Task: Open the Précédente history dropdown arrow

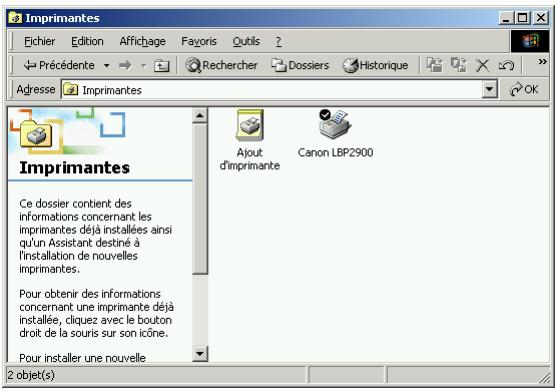Action: pos(106,66)
